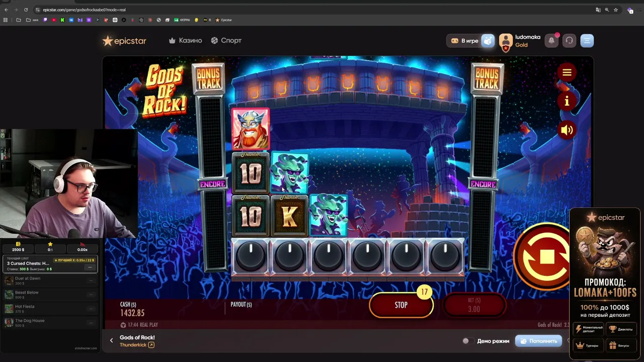Image resolution: width=644 pixels, height=362 pixels.
Task: Open the Казино section
Action: 185,41
